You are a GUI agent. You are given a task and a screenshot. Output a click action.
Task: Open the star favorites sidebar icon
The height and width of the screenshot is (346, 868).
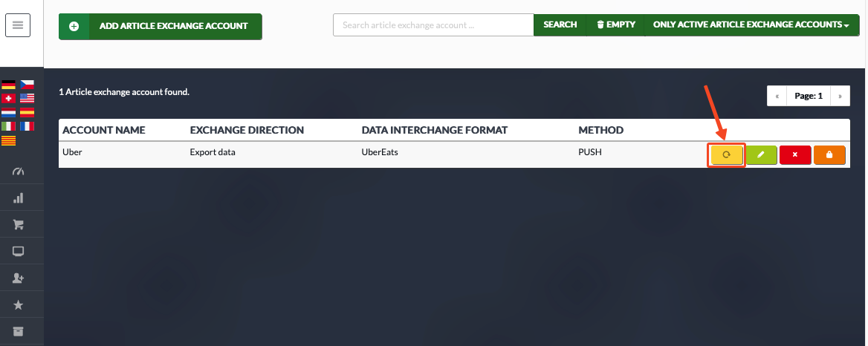(19, 305)
